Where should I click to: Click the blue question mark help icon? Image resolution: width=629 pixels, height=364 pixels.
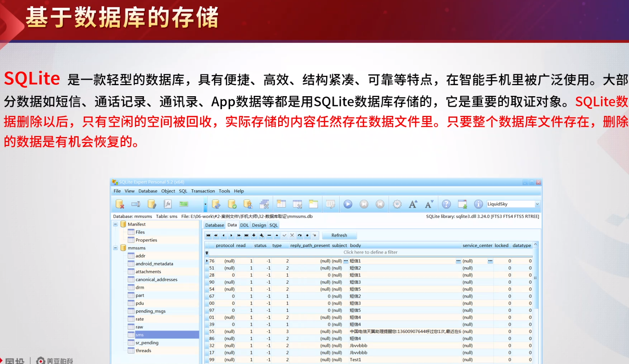(x=446, y=204)
